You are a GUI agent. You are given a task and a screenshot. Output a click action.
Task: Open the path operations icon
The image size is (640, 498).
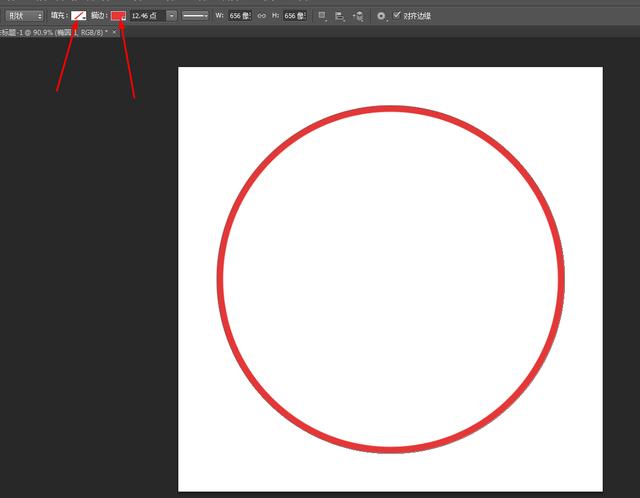pos(322,16)
